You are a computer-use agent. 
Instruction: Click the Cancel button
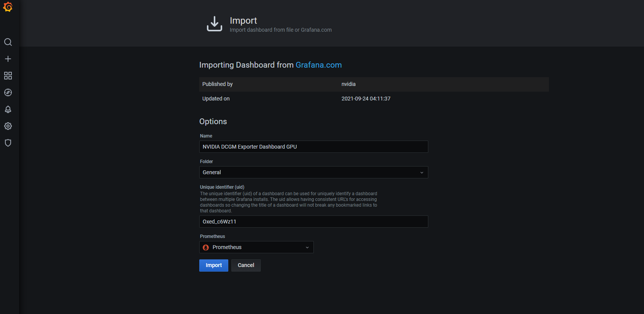coord(246,265)
